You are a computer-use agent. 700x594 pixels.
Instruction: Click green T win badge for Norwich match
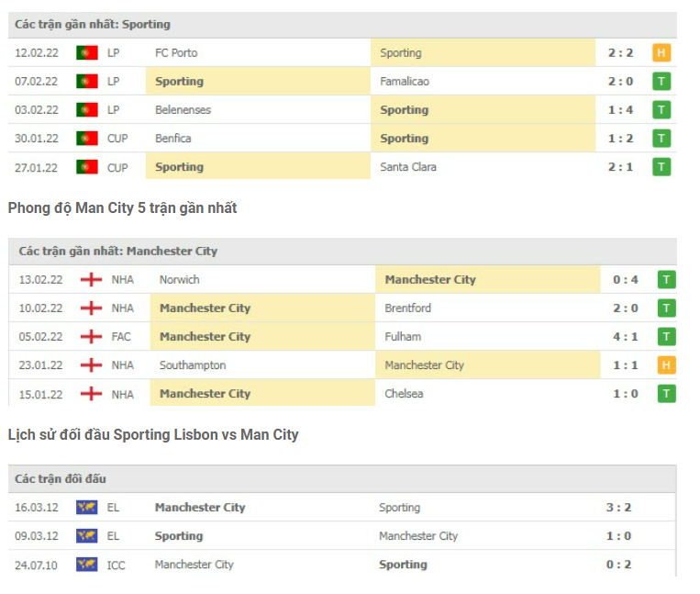666,280
